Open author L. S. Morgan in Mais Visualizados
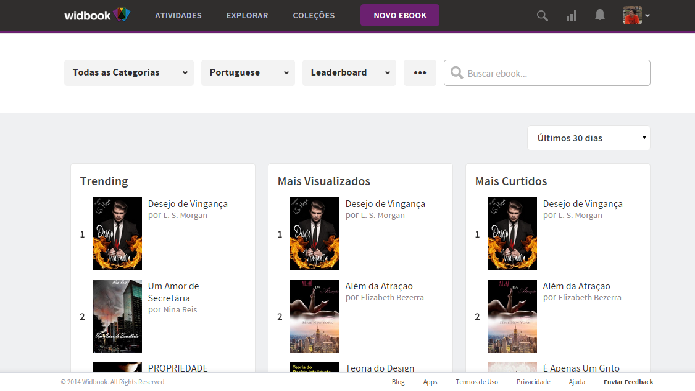 point(375,215)
